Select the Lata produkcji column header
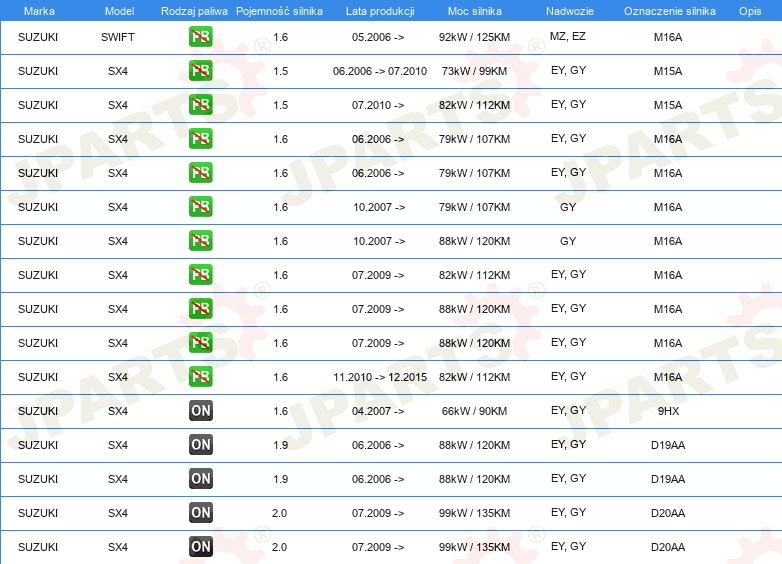Image resolution: width=782 pixels, height=564 pixels. (379, 10)
